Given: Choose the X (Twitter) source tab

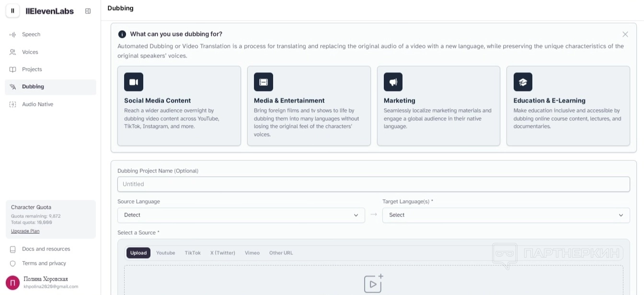Looking at the screenshot, I should [x=222, y=253].
